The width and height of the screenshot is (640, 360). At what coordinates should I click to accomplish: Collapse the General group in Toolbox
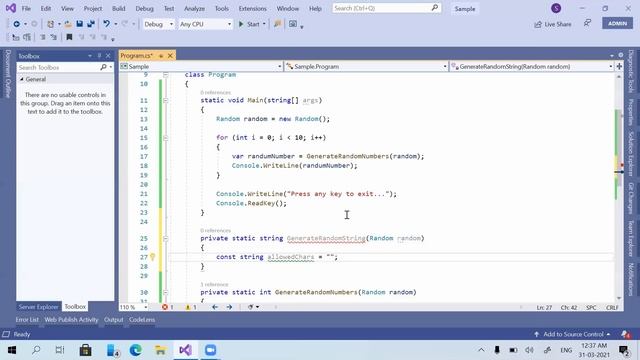tap(22, 79)
